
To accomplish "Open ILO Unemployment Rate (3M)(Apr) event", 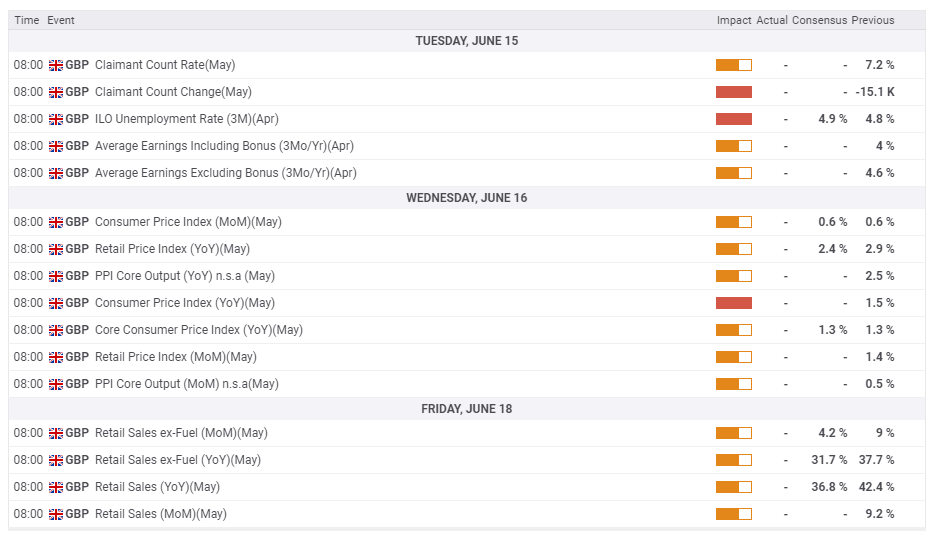I will 186,119.
